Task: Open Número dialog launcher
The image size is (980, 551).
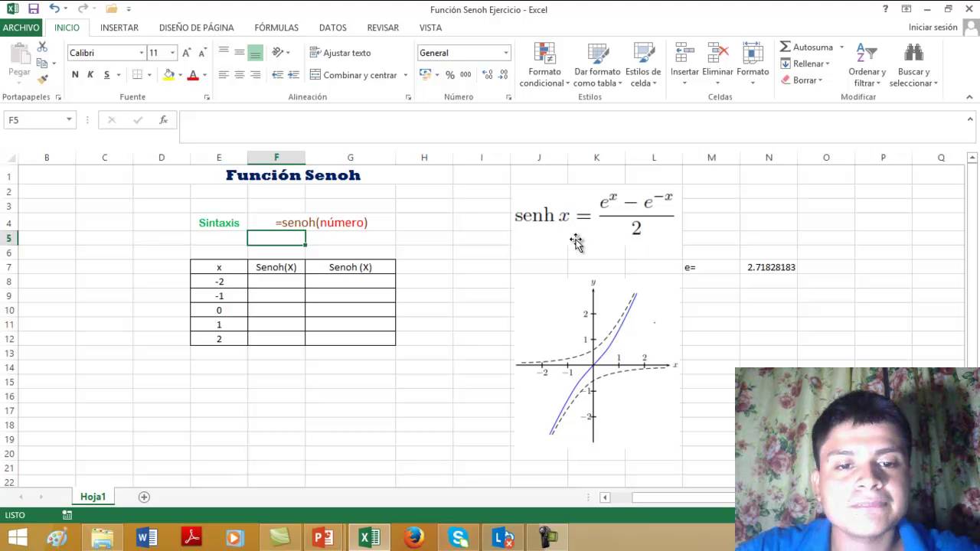Action: (509, 98)
